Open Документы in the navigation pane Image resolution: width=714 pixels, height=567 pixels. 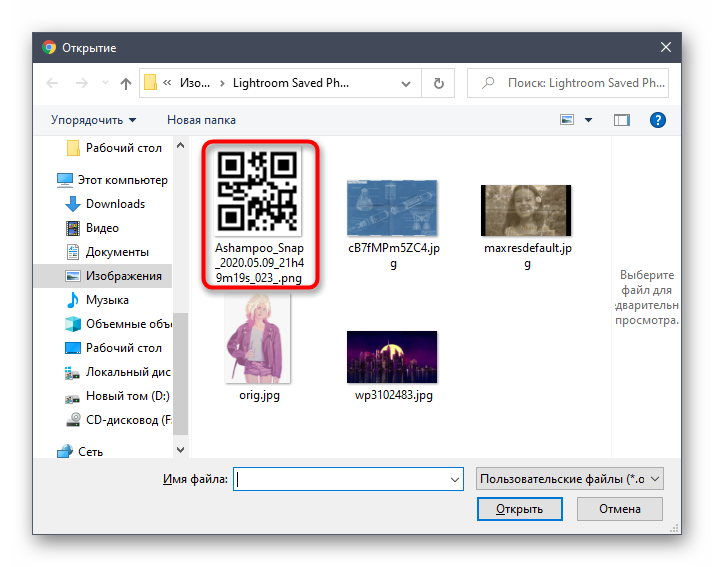tap(107, 252)
